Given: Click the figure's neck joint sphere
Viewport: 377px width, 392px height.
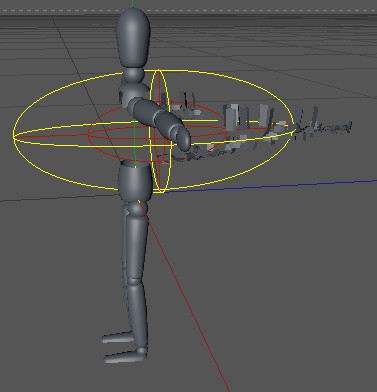Looking at the screenshot, I should (134, 75).
